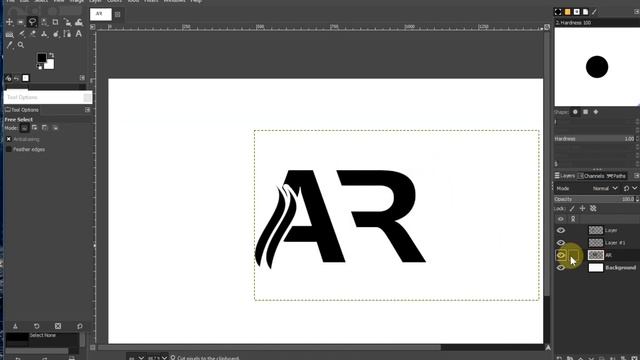Hide the layer named 'Layer'

(561, 230)
